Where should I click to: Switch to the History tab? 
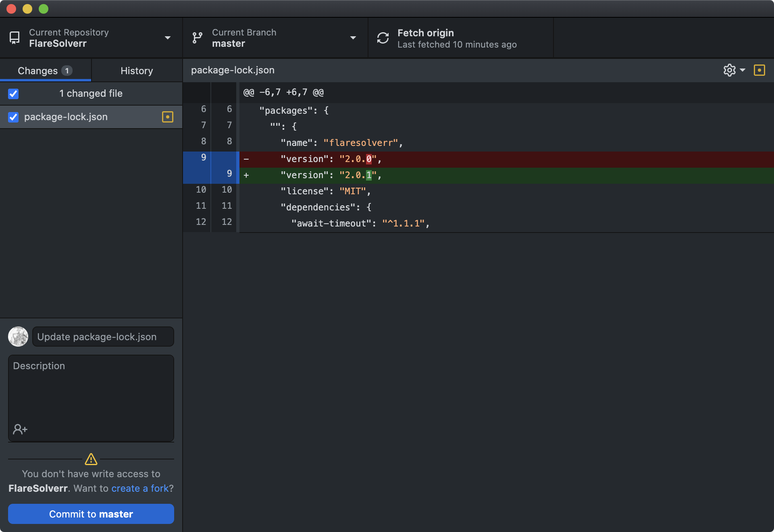tap(137, 71)
